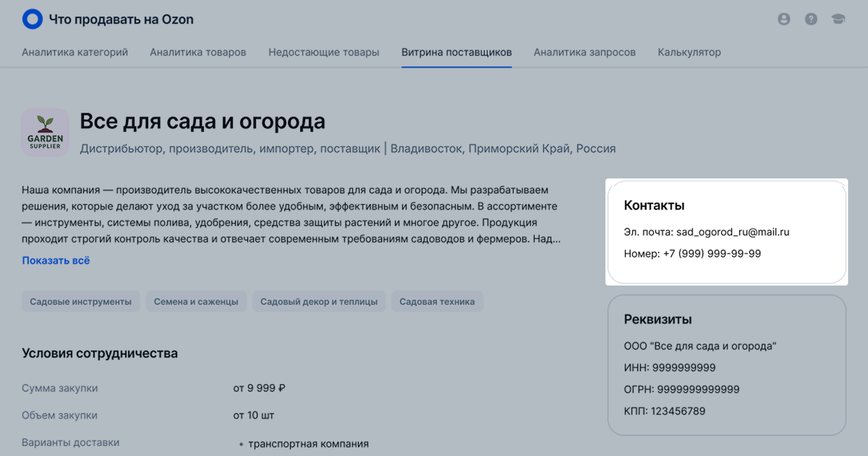The width and height of the screenshot is (868, 456).
Task: Click the от 9 999 ₽ value
Action: (259, 388)
